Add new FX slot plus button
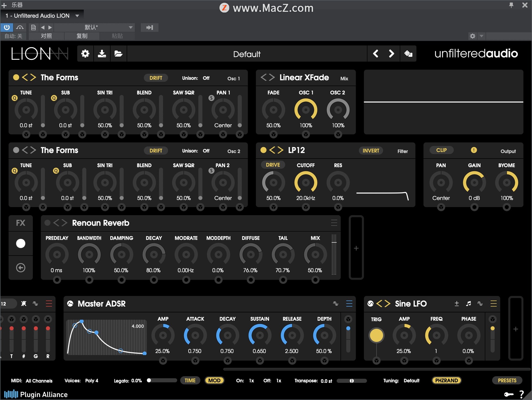The width and height of the screenshot is (532, 400). tap(356, 248)
